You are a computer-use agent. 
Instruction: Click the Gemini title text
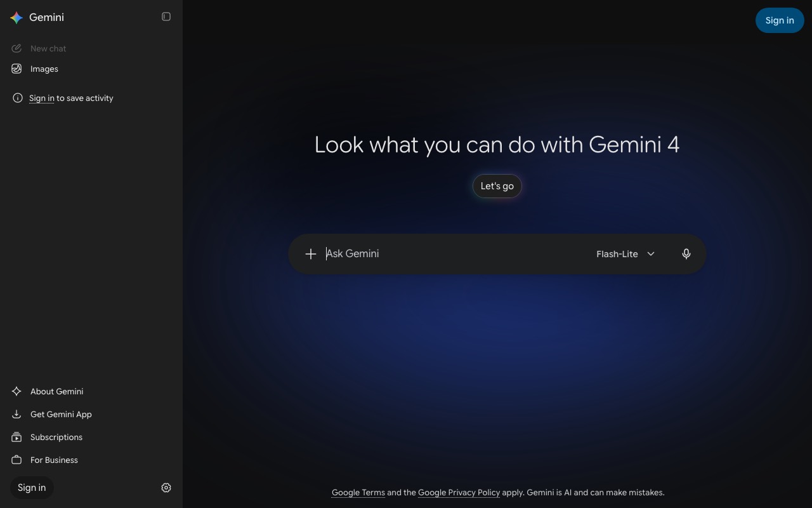pos(47,18)
